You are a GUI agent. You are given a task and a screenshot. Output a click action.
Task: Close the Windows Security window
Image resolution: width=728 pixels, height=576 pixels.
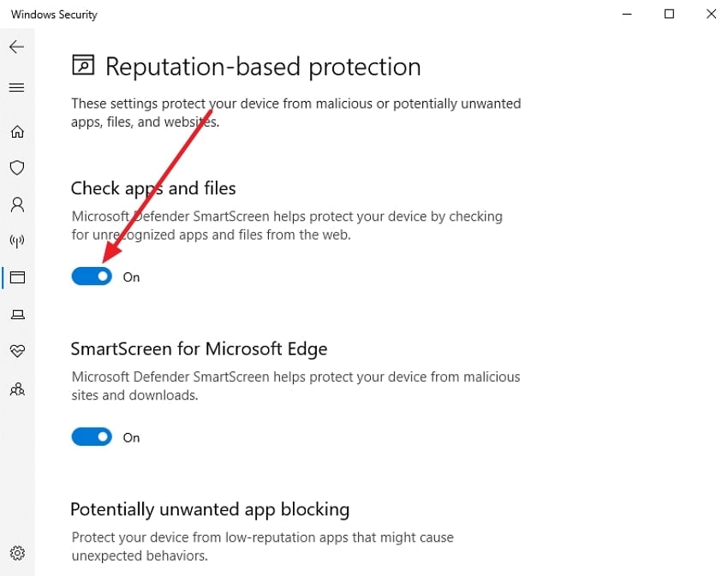710,14
